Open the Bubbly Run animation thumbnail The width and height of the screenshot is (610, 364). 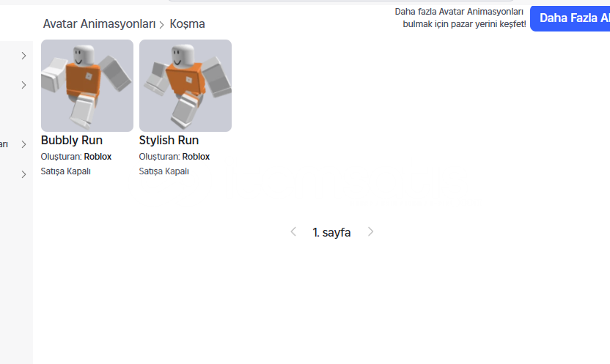(87, 86)
